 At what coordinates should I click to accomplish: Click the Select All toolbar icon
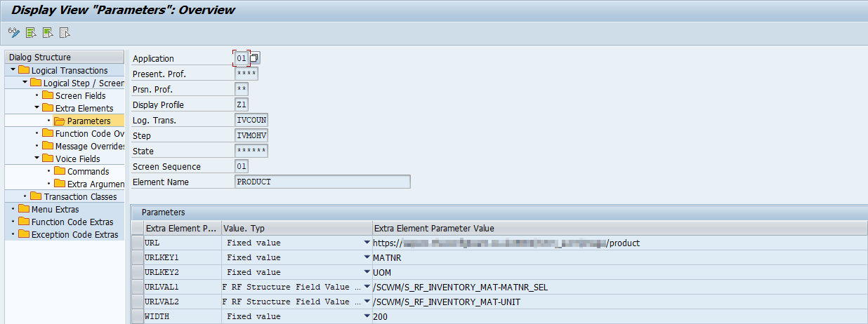pyautogui.click(x=30, y=32)
